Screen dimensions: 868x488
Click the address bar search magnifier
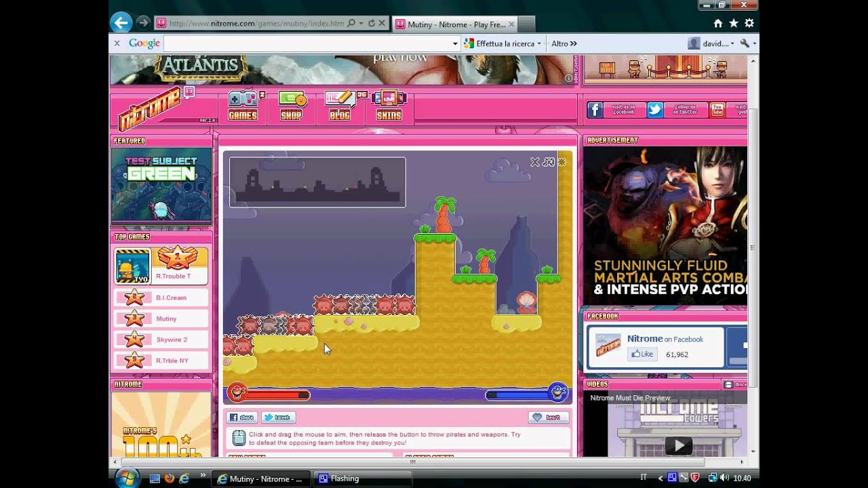(x=351, y=24)
